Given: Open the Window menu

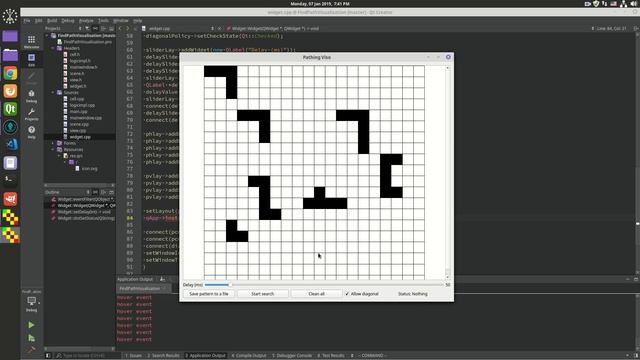Looking at the screenshot, I should (x=120, y=20).
